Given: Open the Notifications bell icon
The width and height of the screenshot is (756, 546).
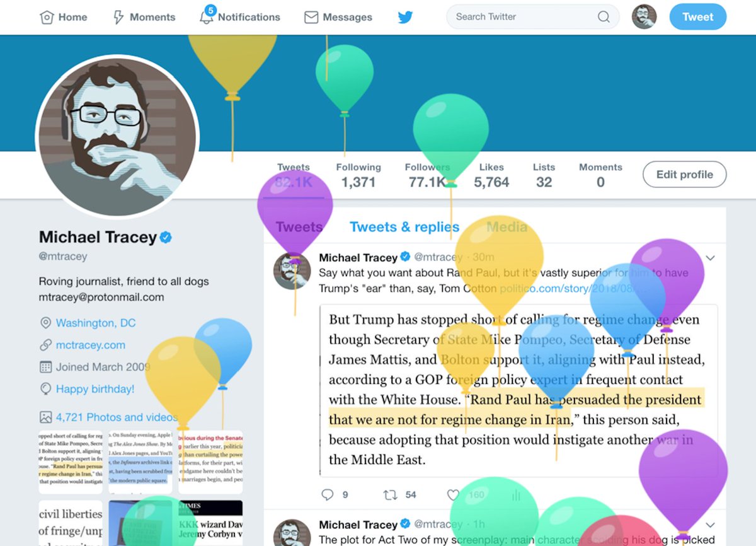Looking at the screenshot, I should 207,16.
